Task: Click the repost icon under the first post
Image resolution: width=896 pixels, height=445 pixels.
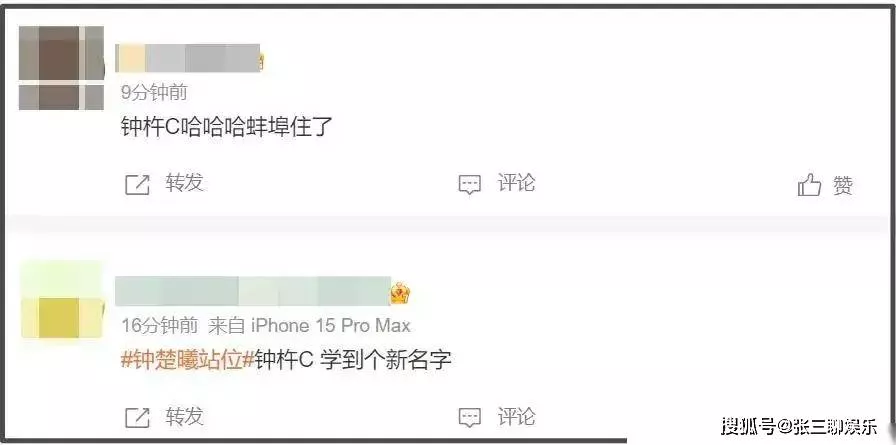Action: [137, 185]
